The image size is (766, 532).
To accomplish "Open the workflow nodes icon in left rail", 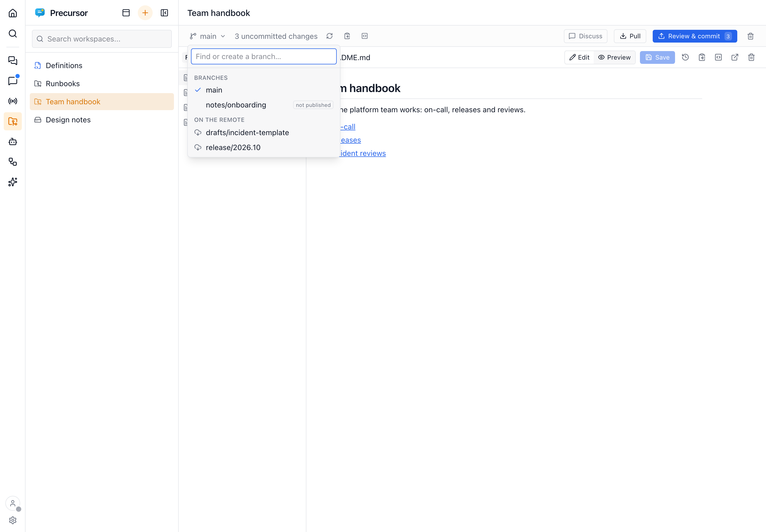I will 13,162.
